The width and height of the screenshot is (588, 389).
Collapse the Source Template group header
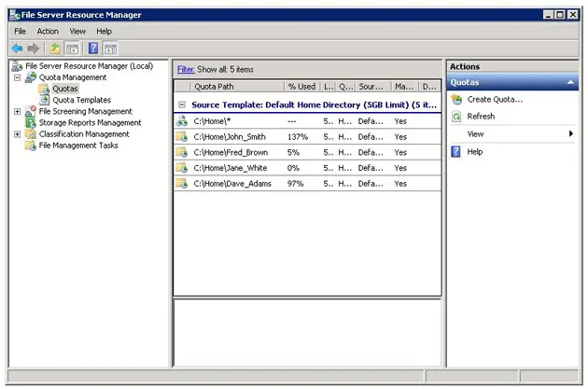182,105
